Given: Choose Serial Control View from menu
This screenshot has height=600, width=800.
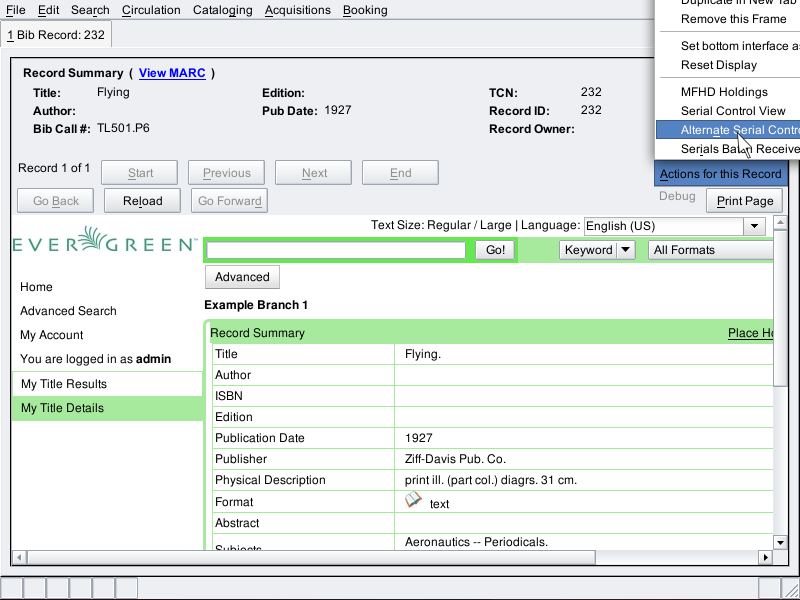Looking at the screenshot, I should (733, 111).
